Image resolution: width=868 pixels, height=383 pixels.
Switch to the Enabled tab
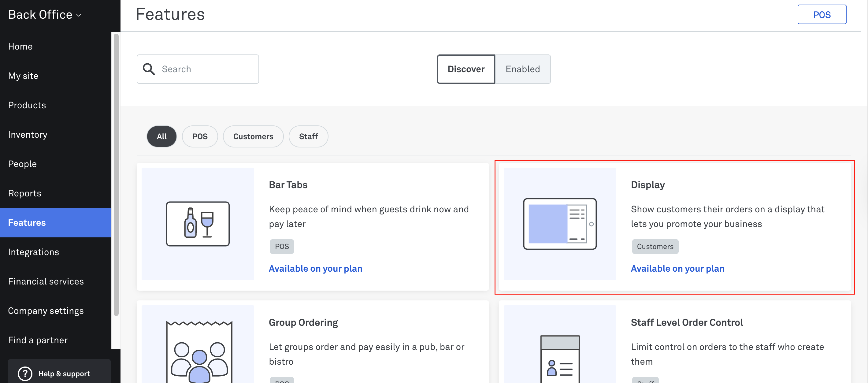click(523, 69)
